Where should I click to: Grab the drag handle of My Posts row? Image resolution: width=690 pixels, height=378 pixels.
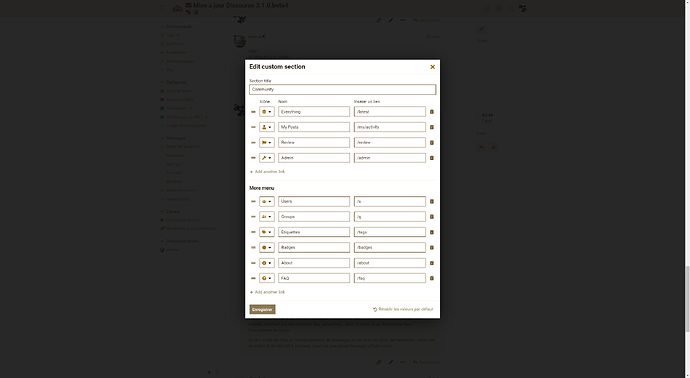[253, 127]
